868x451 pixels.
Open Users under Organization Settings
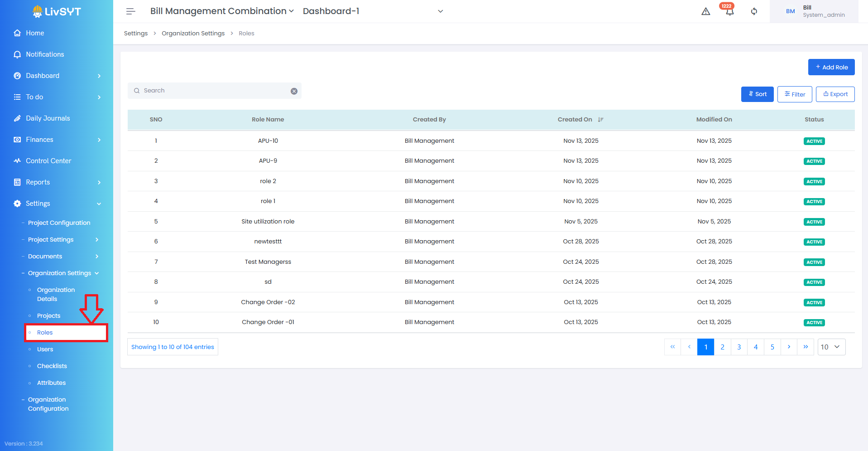45,349
